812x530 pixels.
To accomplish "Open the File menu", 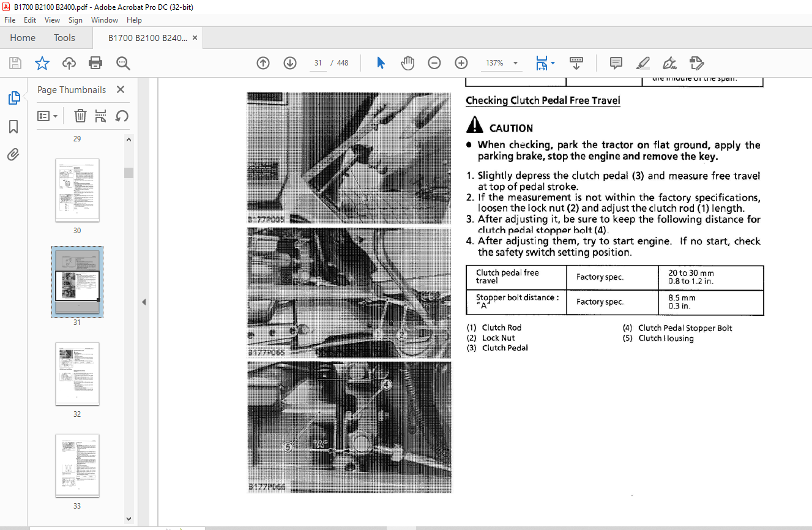I will [10, 20].
